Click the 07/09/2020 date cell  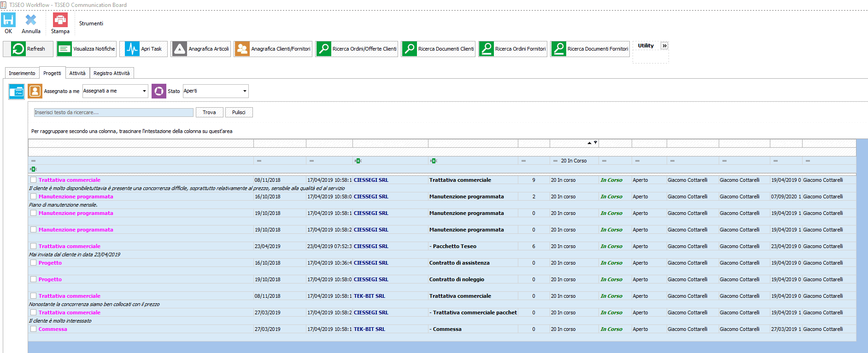pyautogui.click(x=786, y=197)
